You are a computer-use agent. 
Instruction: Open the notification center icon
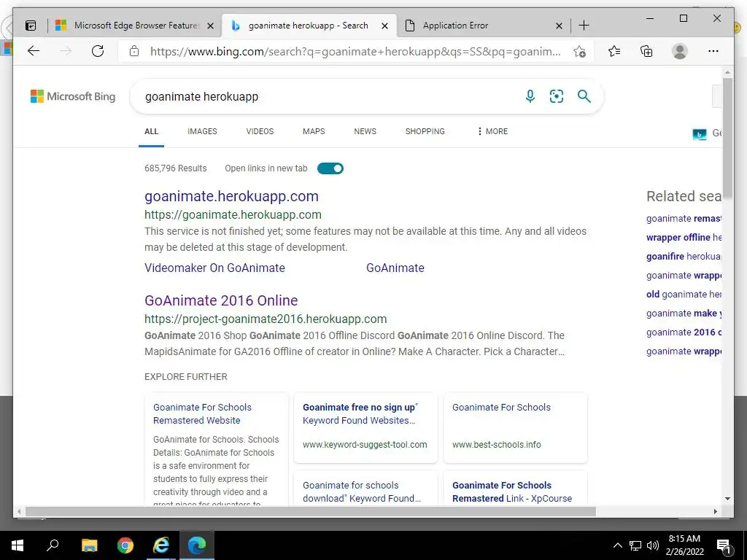[724, 545]
